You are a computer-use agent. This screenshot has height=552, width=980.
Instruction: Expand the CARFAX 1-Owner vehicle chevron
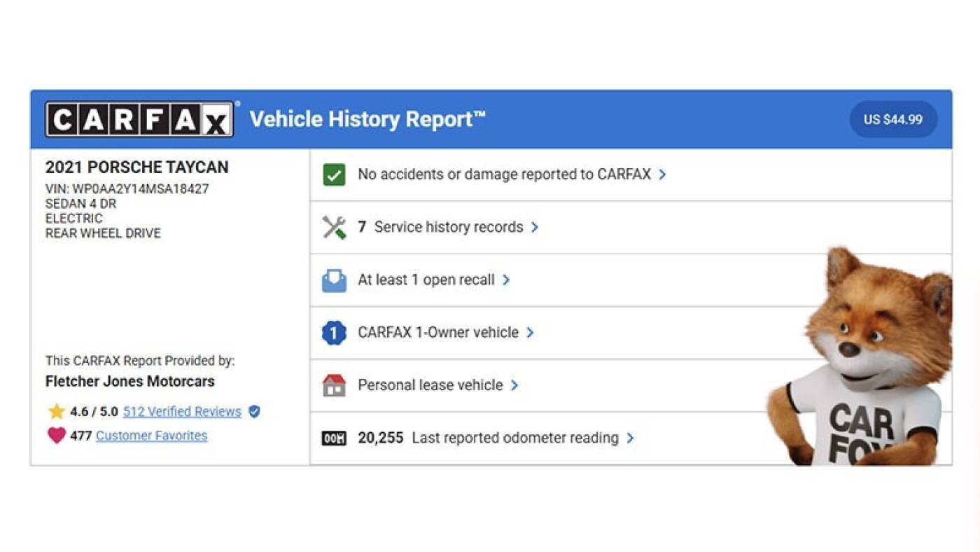[x=530, y=332]
